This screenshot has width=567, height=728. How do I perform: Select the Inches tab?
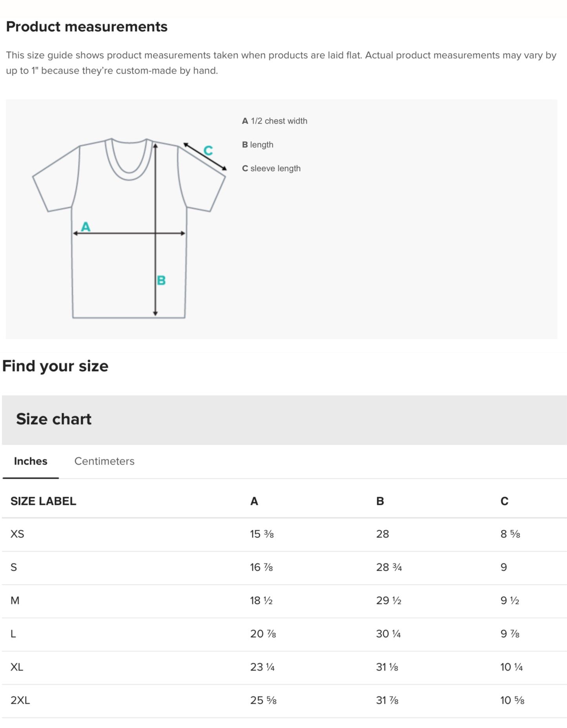pyautogui.click(x=30, y=461)
